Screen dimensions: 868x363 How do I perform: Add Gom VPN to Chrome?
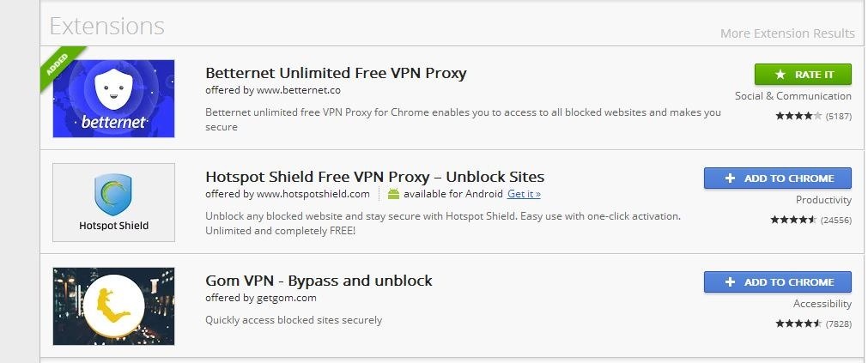coord(777,282)
